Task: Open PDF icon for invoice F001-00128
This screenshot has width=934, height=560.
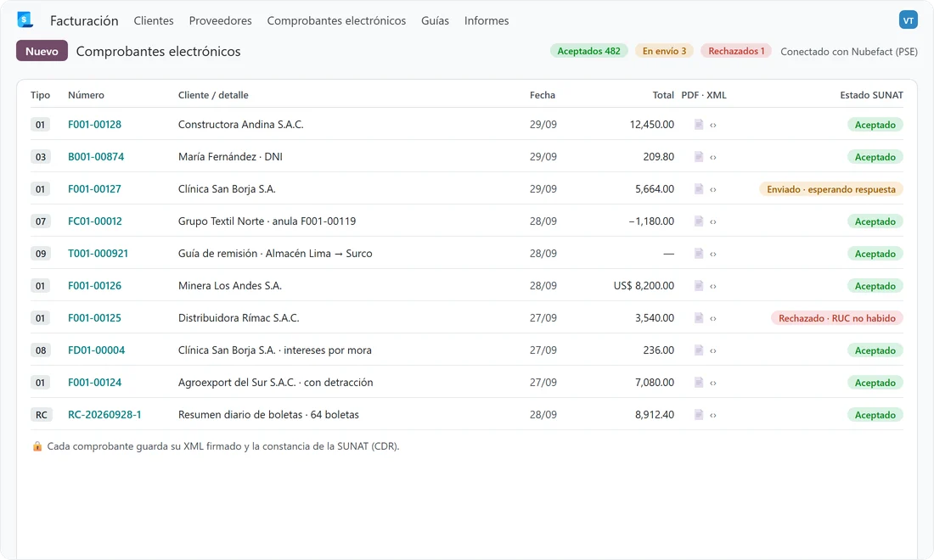Action: click(x=699, y=125)
